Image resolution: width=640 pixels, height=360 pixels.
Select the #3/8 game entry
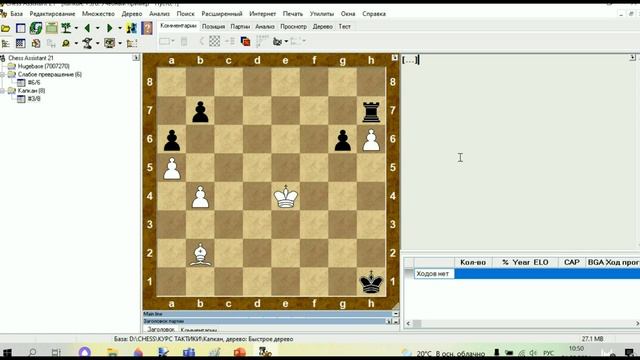(x=34, y=99)
